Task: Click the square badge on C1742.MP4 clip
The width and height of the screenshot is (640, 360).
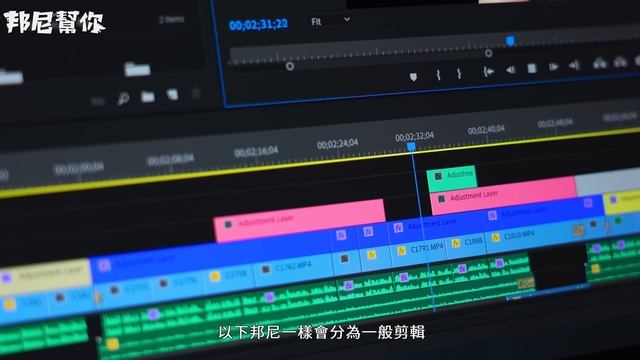Action: [266, 269]
